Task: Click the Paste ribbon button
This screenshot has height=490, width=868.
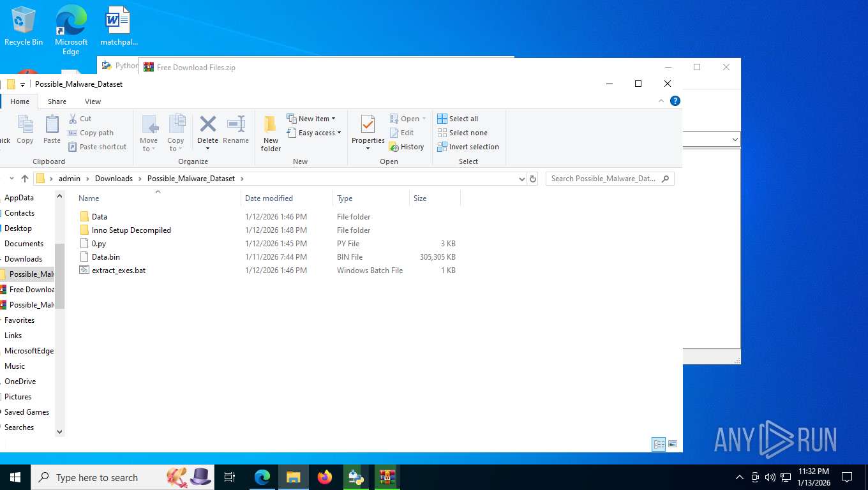Action: 52,130
